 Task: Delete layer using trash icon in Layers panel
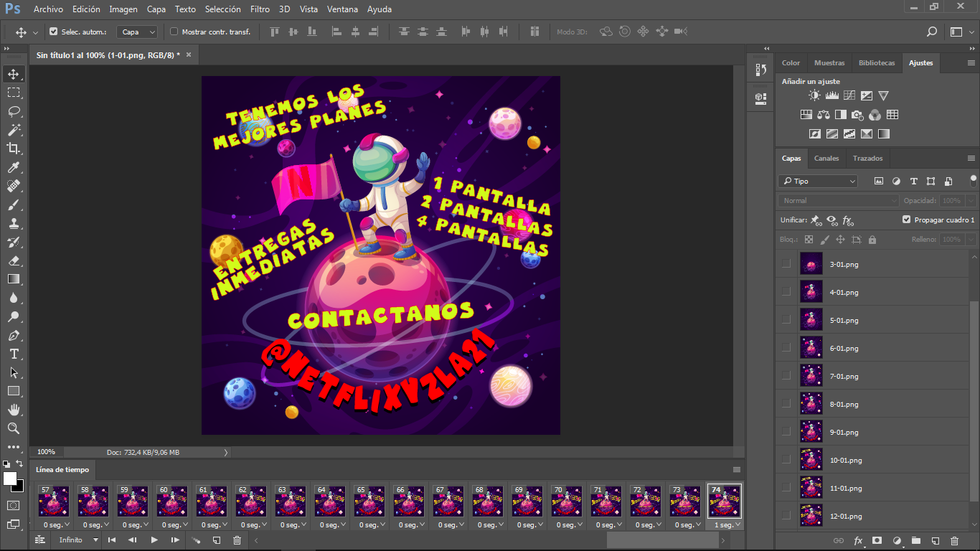click(954, 540)
